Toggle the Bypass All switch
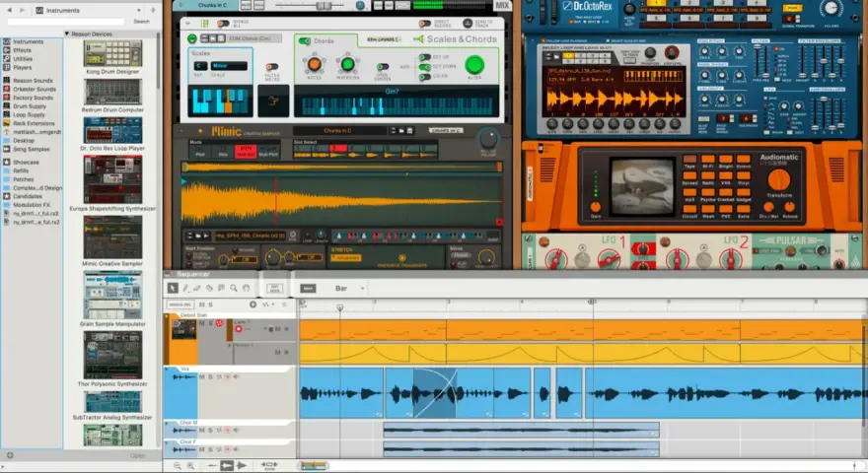This screenshot has width=868, height=473. [223, 24]
